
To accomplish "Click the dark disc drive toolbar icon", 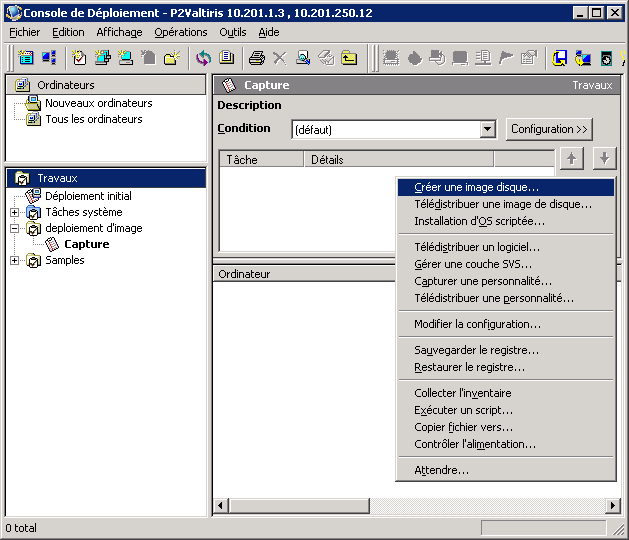I will click(x=606, y=58).
